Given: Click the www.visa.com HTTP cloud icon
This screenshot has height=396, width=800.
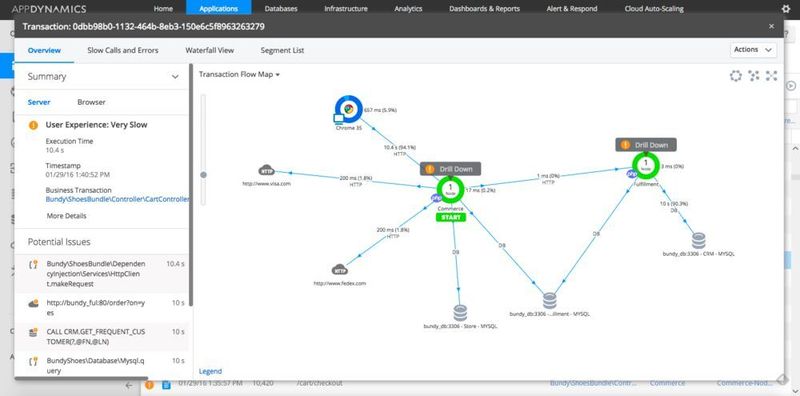Looking at the screenshot, I should [x=266, y=170].
